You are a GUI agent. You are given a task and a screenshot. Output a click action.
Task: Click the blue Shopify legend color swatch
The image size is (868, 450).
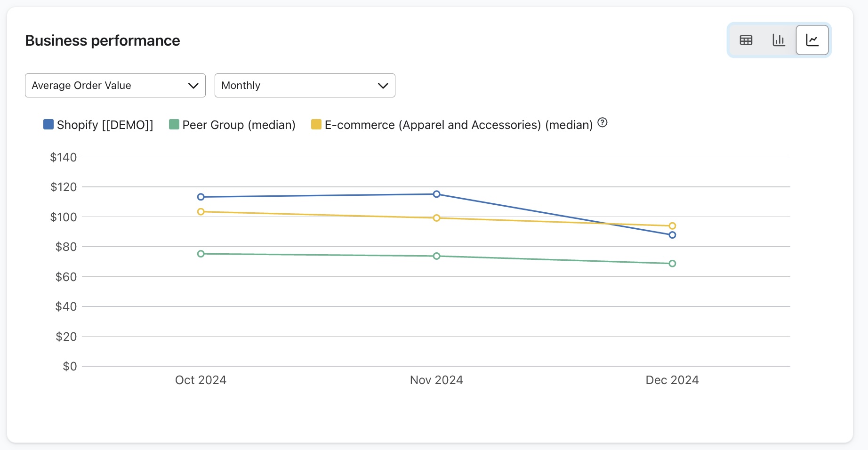click(48, 124)
